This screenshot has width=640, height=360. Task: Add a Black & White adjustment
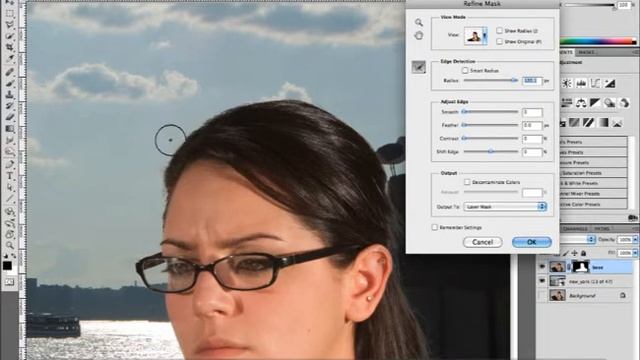point(595,103)
